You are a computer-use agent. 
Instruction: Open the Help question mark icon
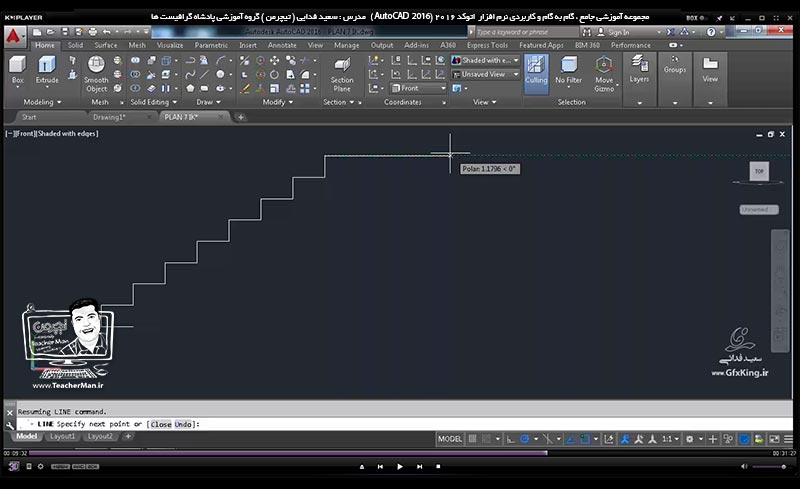pyautogui.click(x=711, y=32)
